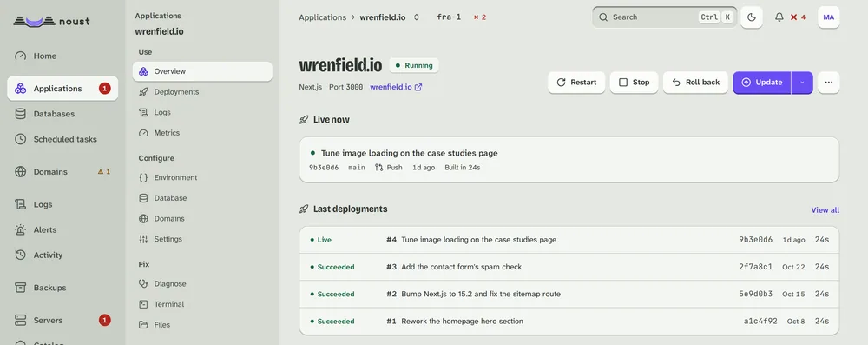Click the red x 2 error indicator
Screen dimensions: 868x345
479,17
